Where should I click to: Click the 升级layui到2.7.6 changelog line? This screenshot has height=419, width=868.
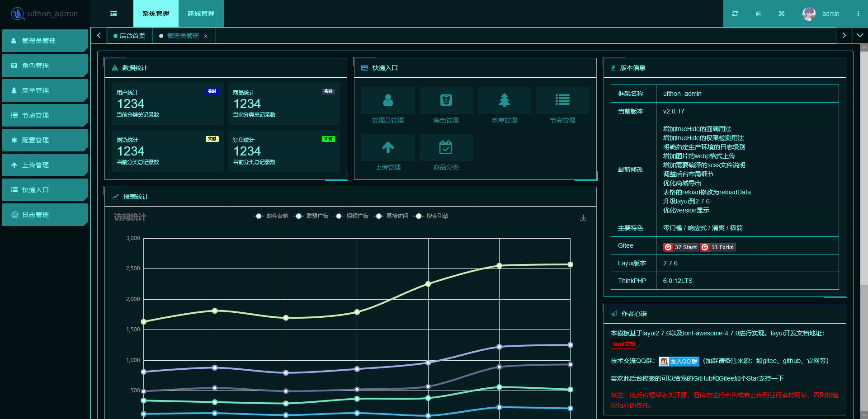point(686,201)
